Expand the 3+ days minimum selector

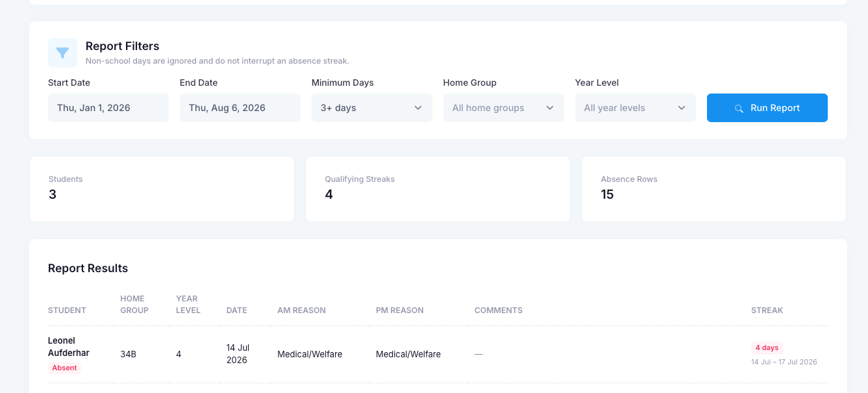pos(372,108)
